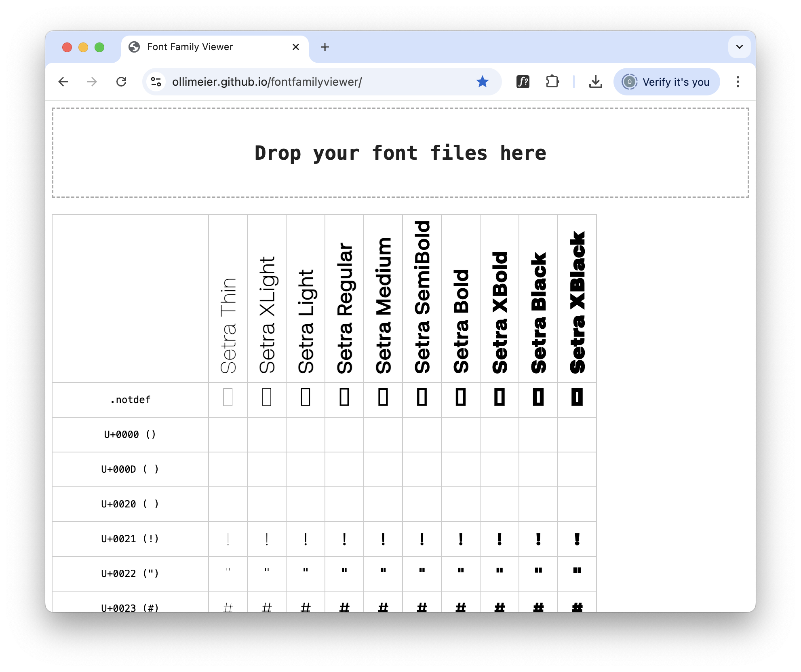The height and width of the screenshot is (672, 801).
Task: Click inside the address bar URL
Action: (x=267, y=82)
